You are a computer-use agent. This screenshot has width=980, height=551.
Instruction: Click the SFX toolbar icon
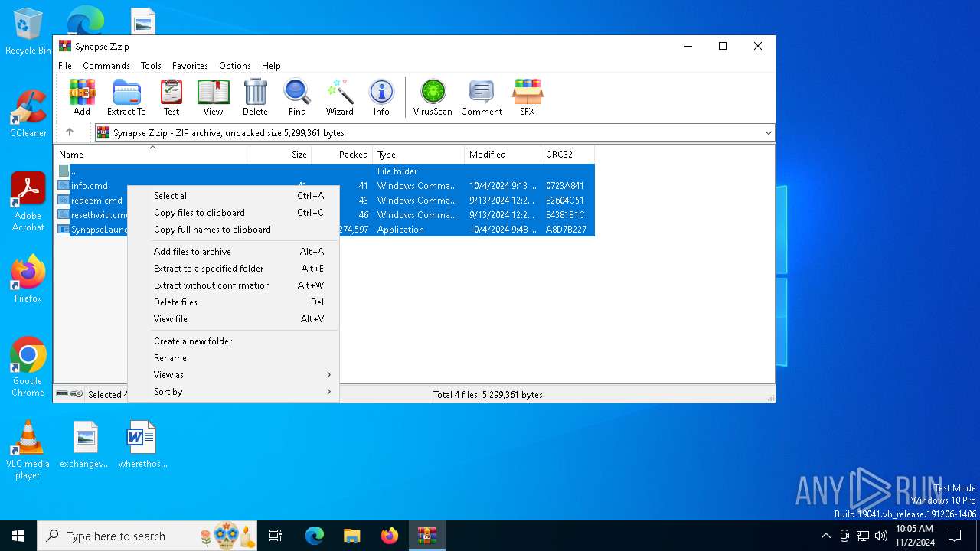click(x=528, y=97)
